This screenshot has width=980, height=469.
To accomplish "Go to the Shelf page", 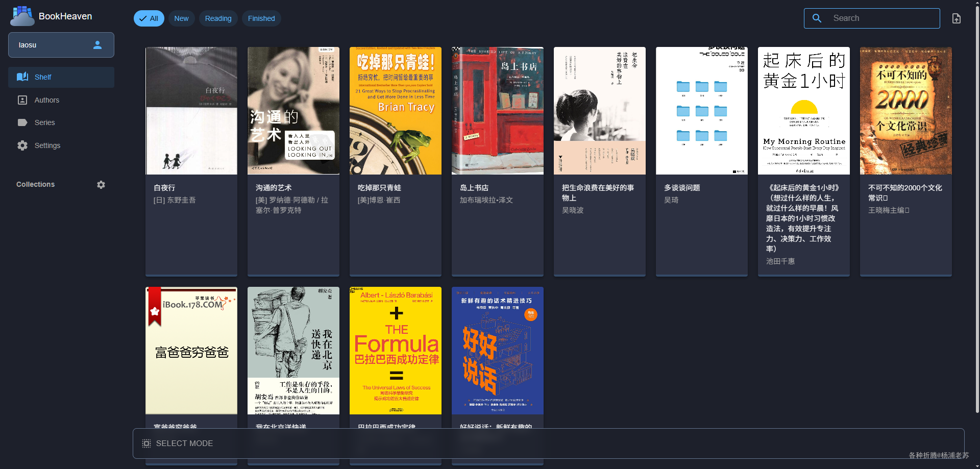I will (x=61, y=77).
